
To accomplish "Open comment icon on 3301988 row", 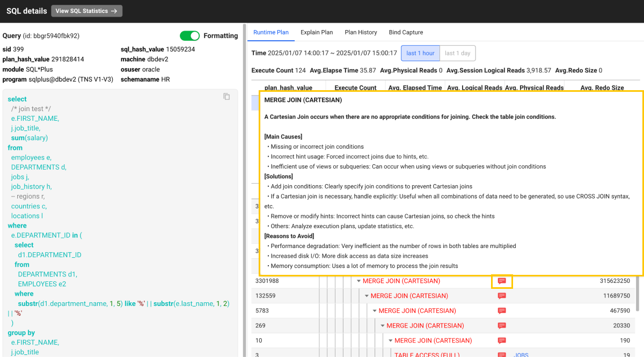I will click(x=502, y=281).
